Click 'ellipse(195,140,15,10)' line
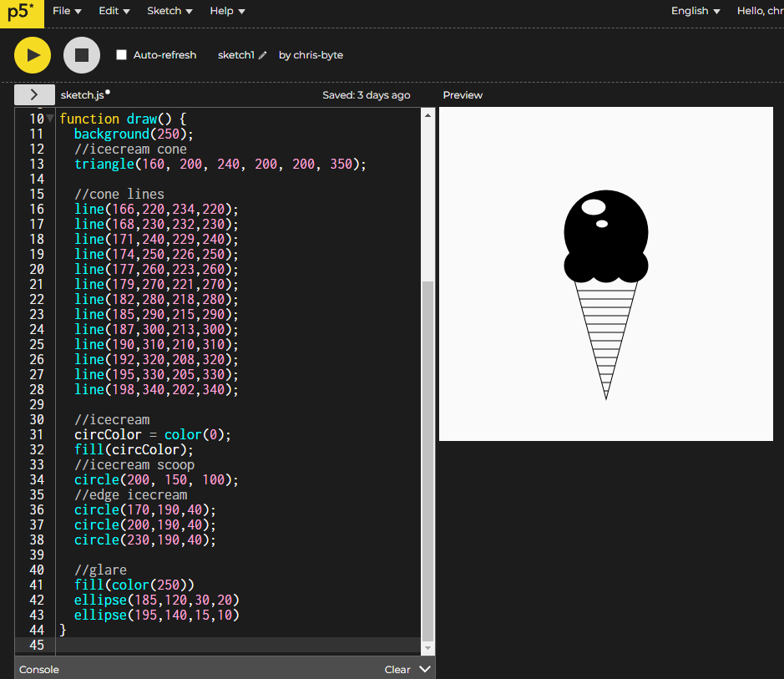This screenshot has height=679, width=784. (x=157, y=615)
